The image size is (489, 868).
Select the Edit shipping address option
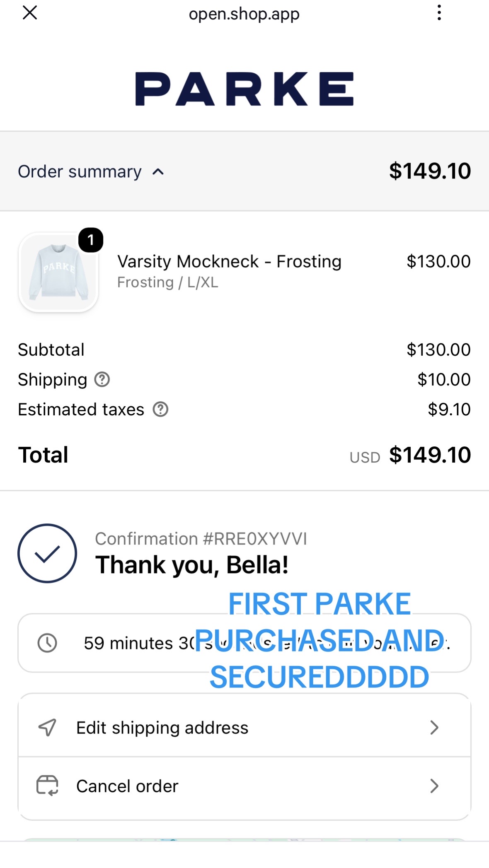coord(244,728)
